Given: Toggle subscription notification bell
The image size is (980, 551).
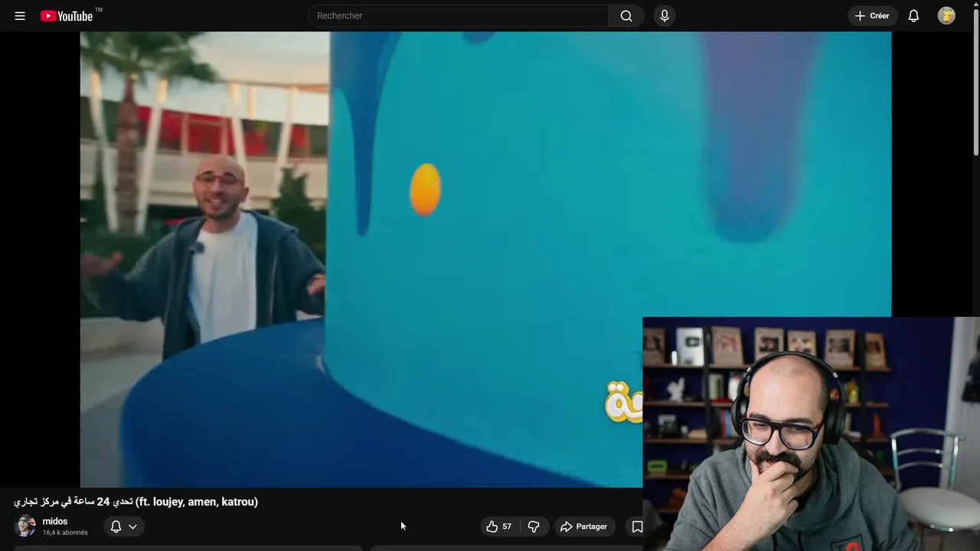Looking at the screenshot, I should point(116,527).
